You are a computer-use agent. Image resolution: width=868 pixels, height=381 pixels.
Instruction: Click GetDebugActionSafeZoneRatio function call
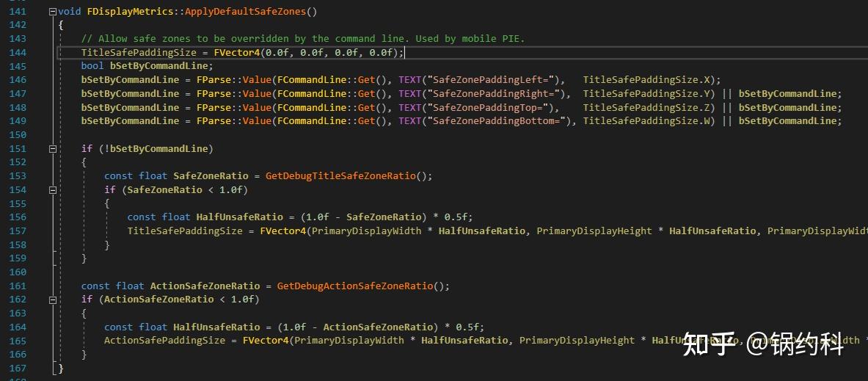[355, 286]
